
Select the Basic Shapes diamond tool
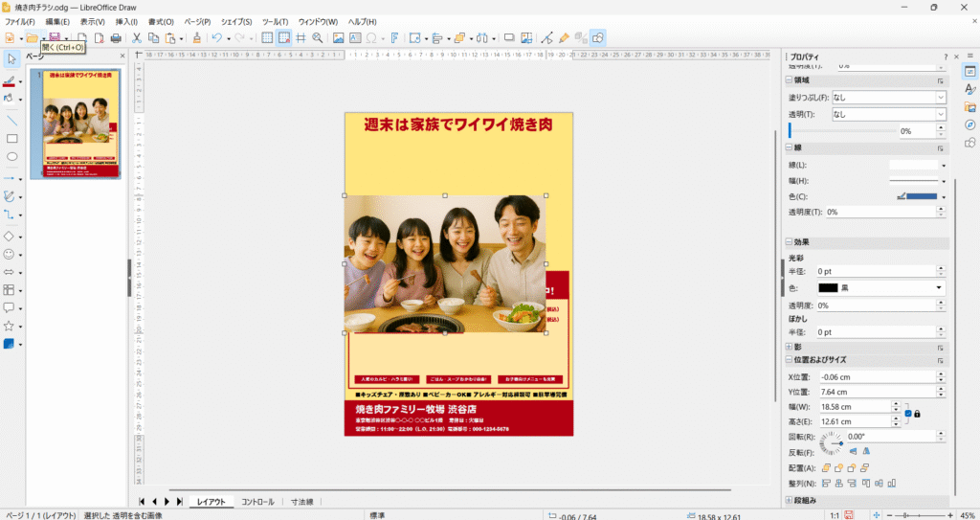tap(10, 237)
